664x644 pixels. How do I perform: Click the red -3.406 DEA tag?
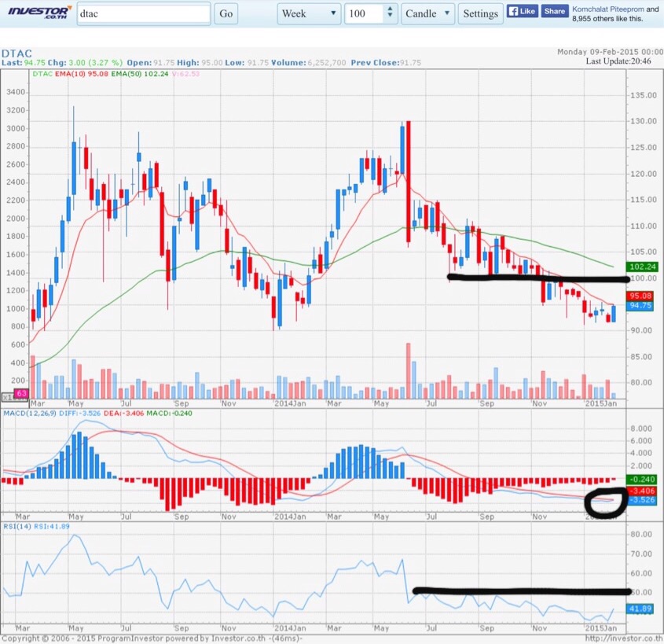(643, 491)
